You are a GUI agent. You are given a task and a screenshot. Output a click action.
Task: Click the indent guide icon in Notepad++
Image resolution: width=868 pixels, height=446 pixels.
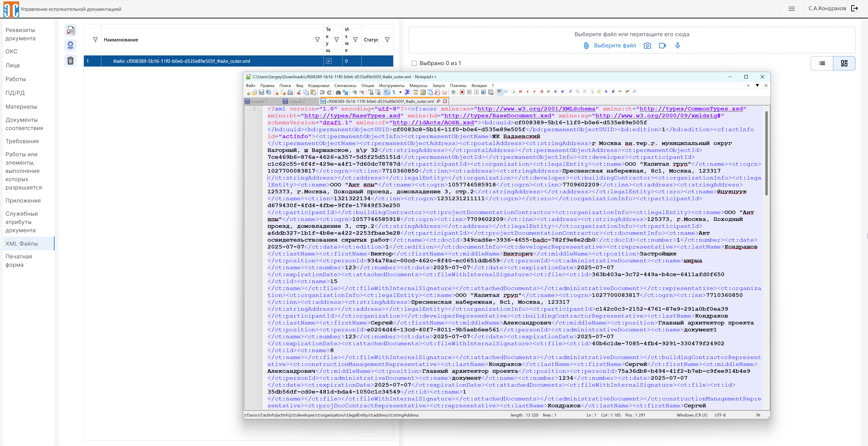(407, 92)
